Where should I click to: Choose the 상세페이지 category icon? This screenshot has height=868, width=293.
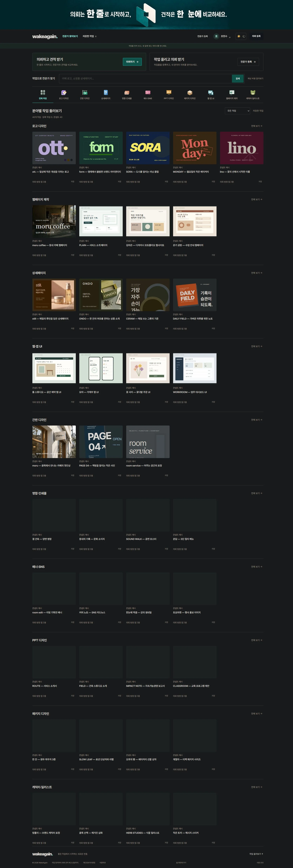click(106, 92)
